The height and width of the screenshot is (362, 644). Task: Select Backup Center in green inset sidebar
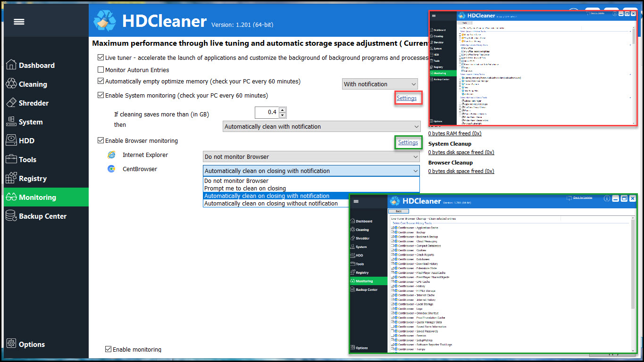pos(367,289)
